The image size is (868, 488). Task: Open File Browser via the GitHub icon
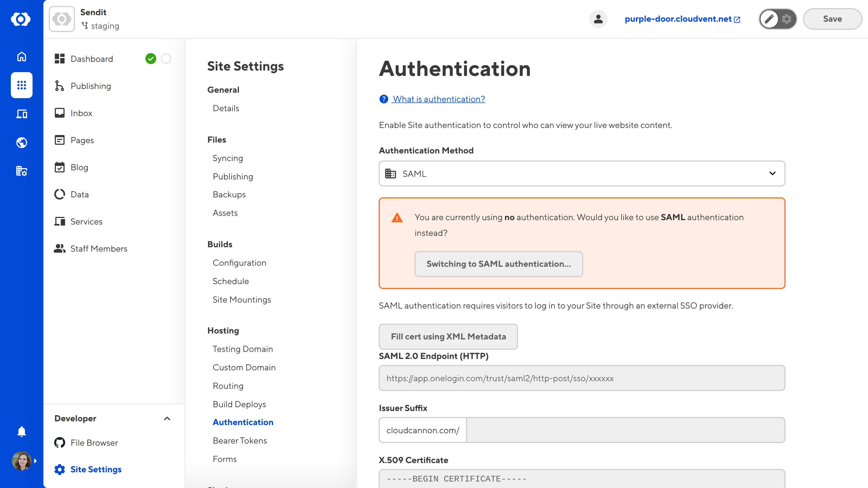pos(60,442)
